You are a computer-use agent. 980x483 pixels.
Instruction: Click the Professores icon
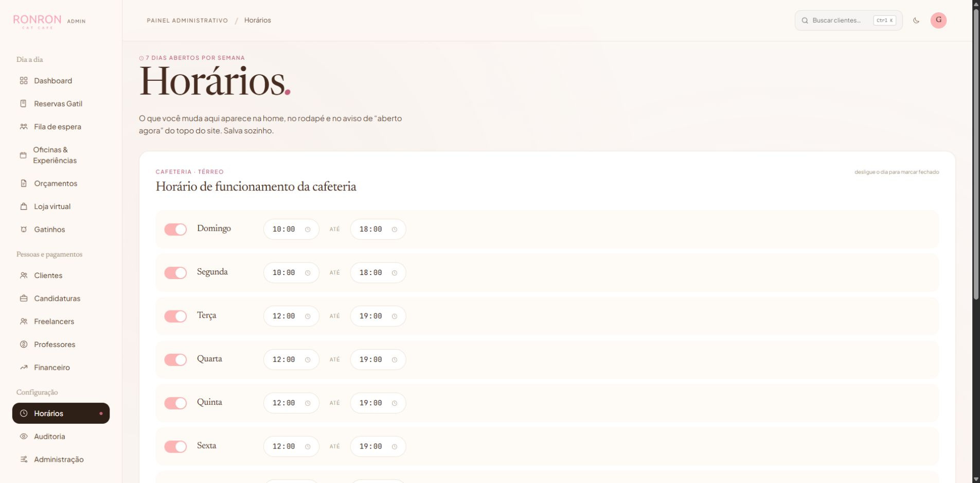24,344
